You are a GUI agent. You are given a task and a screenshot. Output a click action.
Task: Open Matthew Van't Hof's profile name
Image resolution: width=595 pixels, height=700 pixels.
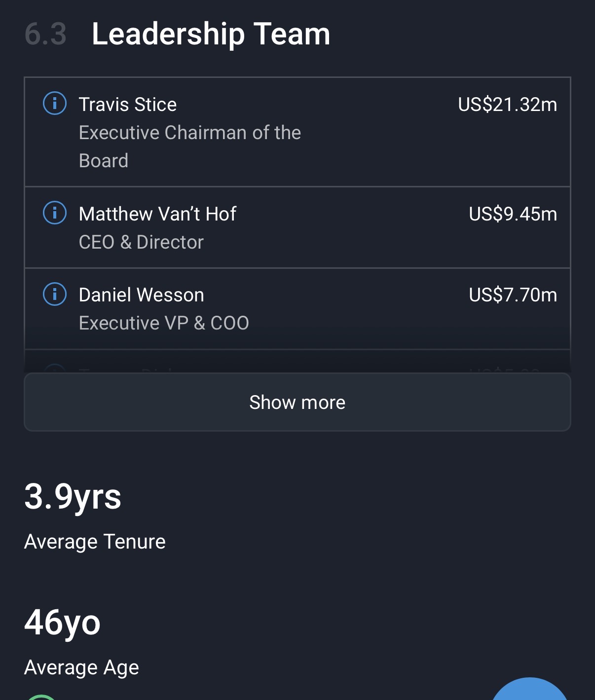pyautogui.click(x=157, y=214)
